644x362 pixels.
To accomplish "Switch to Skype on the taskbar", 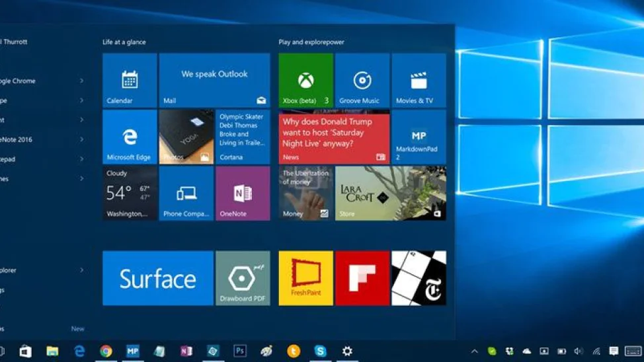I will 321,351.
